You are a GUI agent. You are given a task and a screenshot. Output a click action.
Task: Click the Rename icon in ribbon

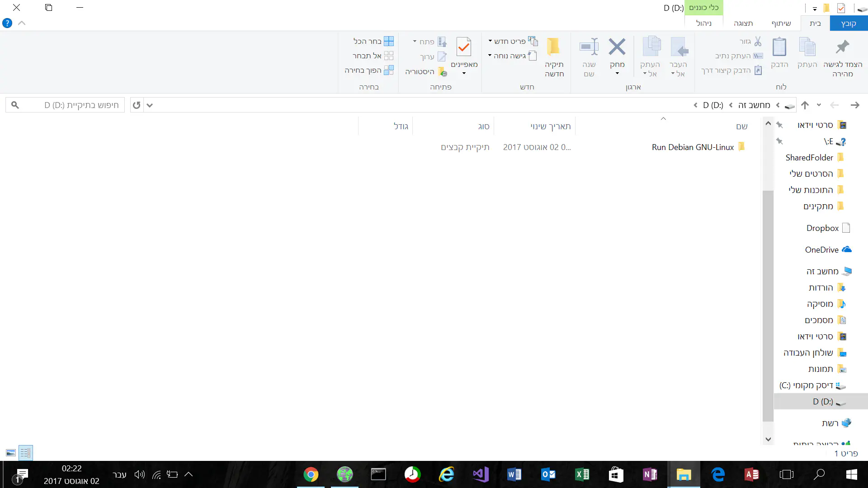[589, 47]
